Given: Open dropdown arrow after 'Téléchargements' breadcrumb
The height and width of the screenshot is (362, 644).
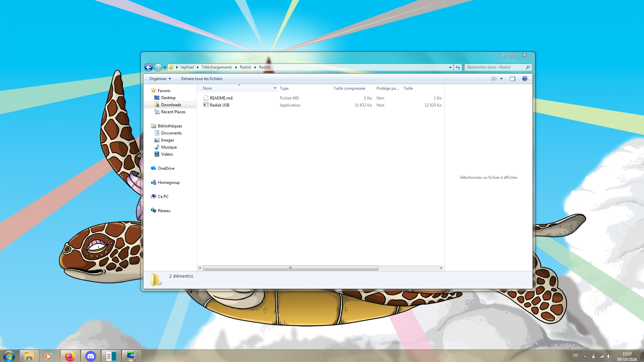Looking at the screenshot, I should (236, 67).
